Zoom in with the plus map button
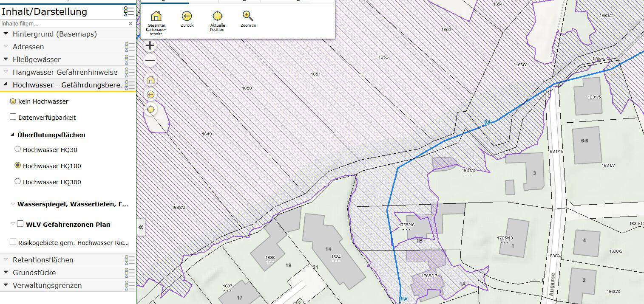The height and width of the screenshot is (304, 644). tap(150, 45)
